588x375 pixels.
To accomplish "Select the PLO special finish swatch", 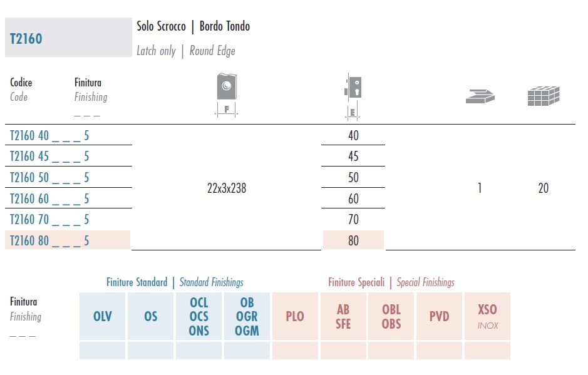I will [x=295, y=316].
